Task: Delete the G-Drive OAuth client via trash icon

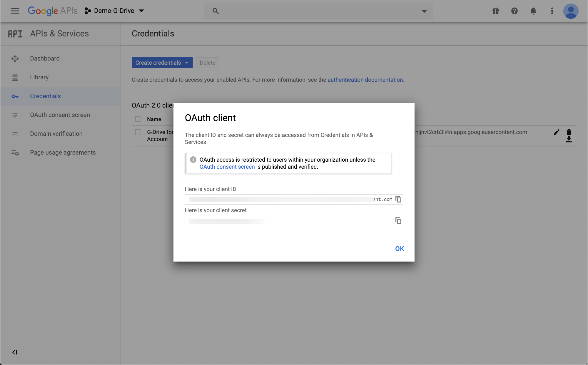Action: pos(569,132)
